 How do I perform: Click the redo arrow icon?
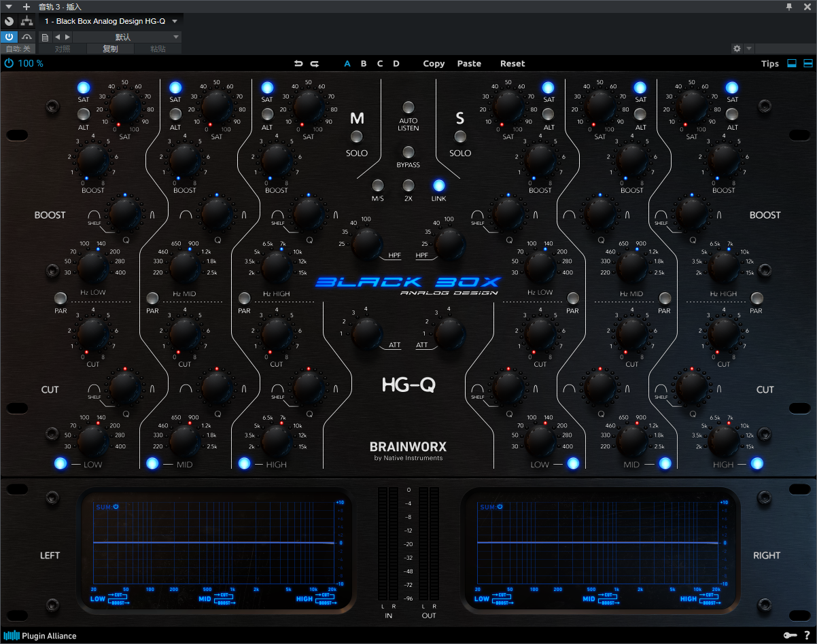tap(315, 63)
